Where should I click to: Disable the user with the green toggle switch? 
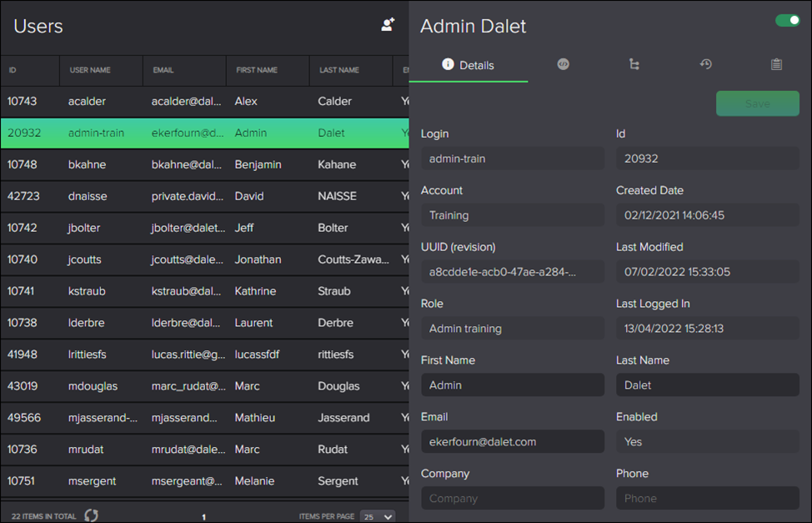pos(786,19)
